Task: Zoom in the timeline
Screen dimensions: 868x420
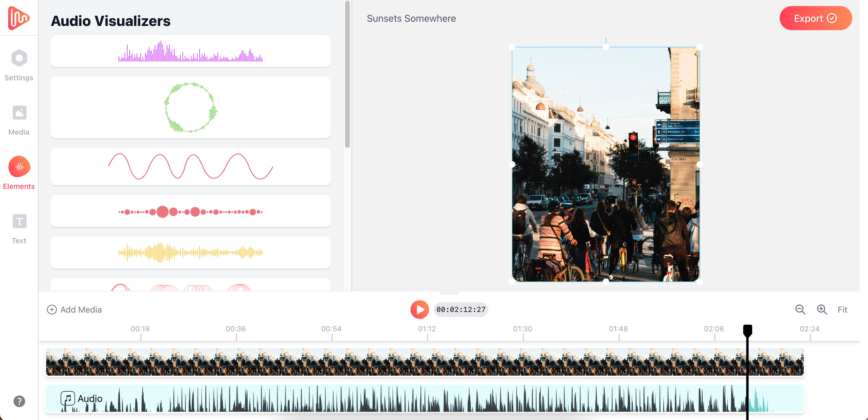Action: tap(822, 310)
